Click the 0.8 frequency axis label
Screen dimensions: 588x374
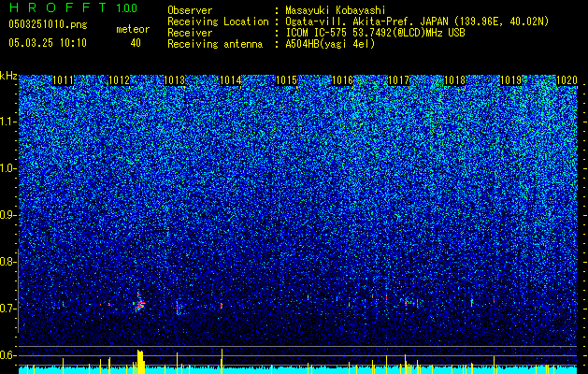click(x=7, y=262)
